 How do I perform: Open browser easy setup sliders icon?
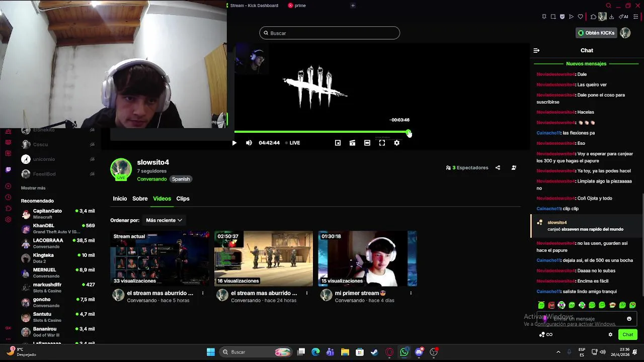coord(635,17)
